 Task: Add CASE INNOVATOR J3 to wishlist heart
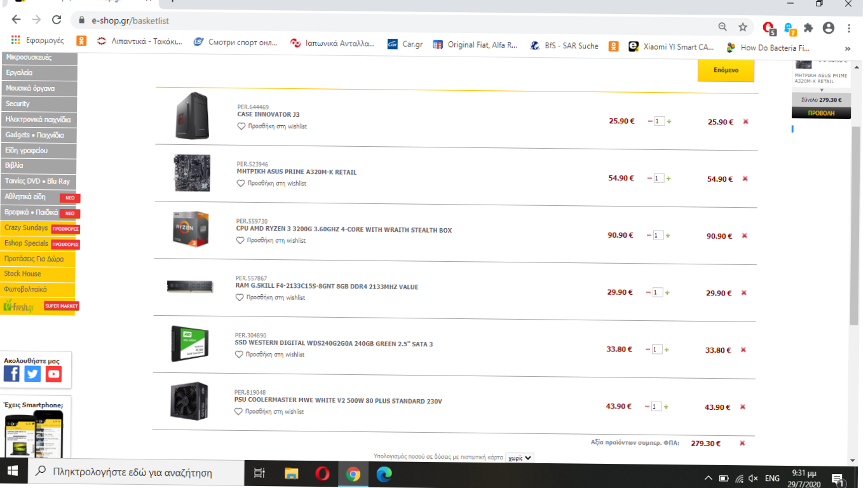pos(241,126)
